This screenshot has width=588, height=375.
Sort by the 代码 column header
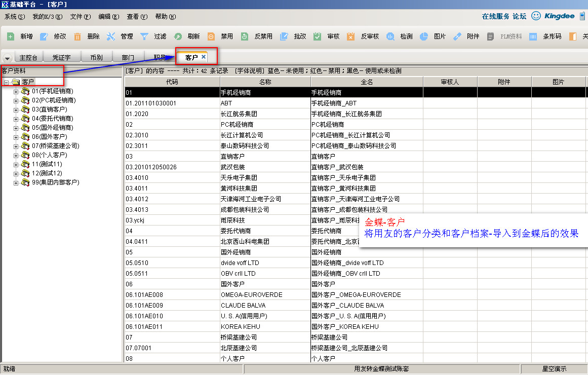tap(172, 82)
